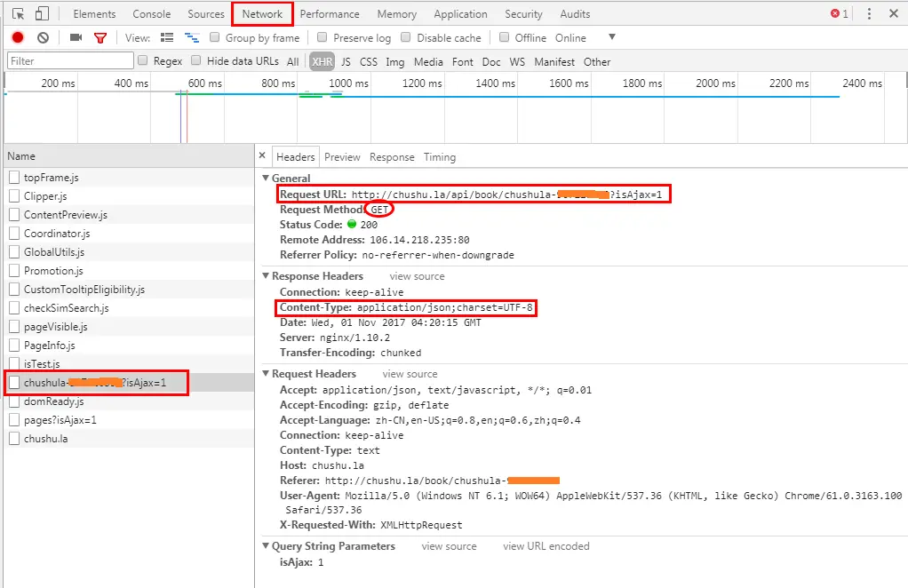
Task: Collapse the General section
Action: [x=266, y=178]
